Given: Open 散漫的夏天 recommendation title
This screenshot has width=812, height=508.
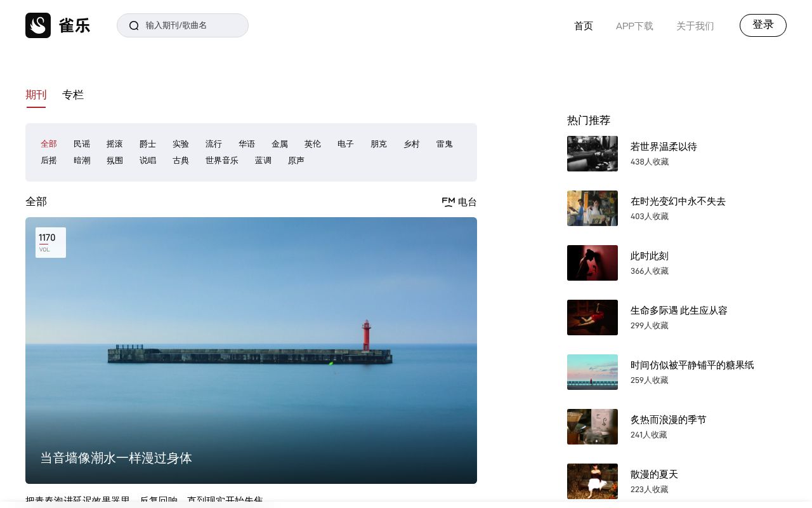Looking at the screenshot, I should point(654,474).
